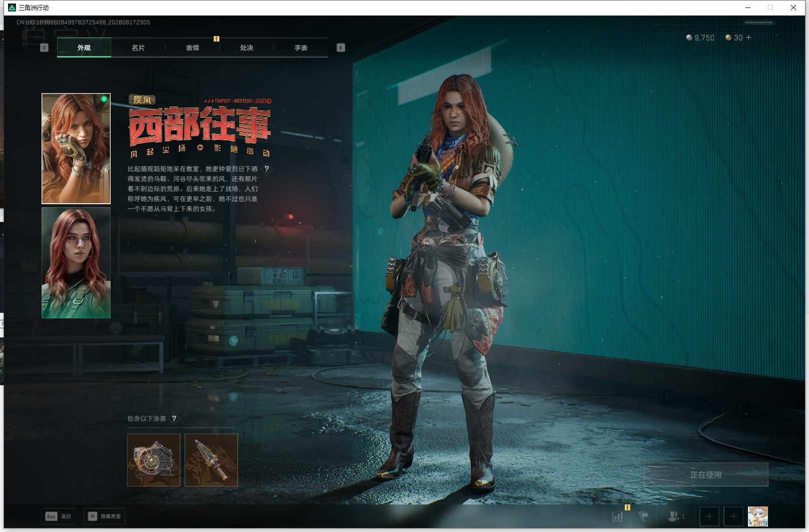The height and width of the screenshot is (532, 809).
Task: Open the help icon beside the skin description
Action: click(267, 169)
